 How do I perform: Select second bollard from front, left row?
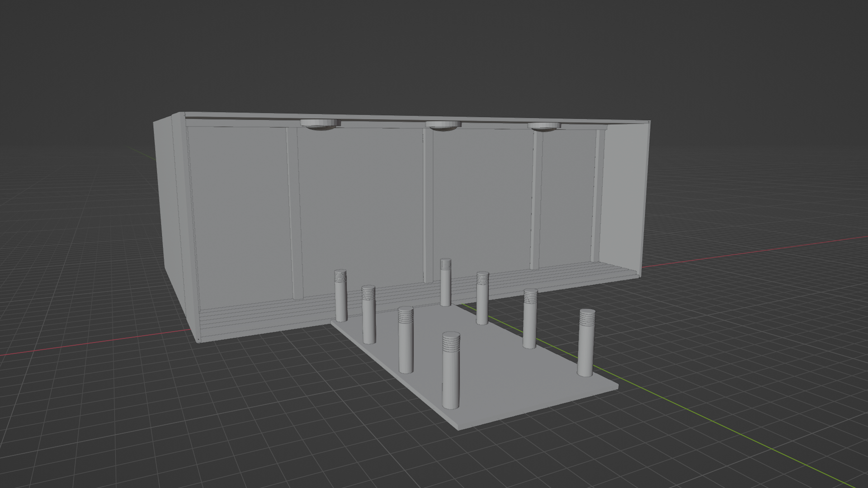406,340
